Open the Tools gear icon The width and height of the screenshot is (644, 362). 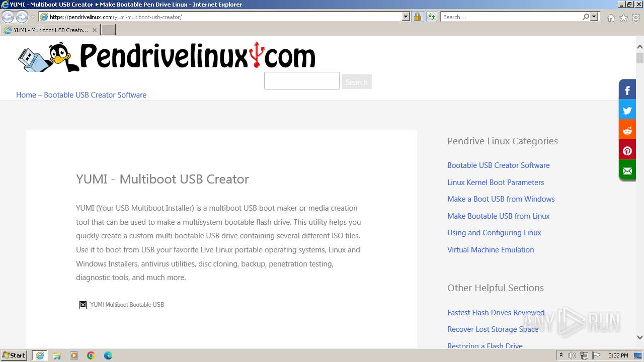pyautogui.click(x=636, y=18)
